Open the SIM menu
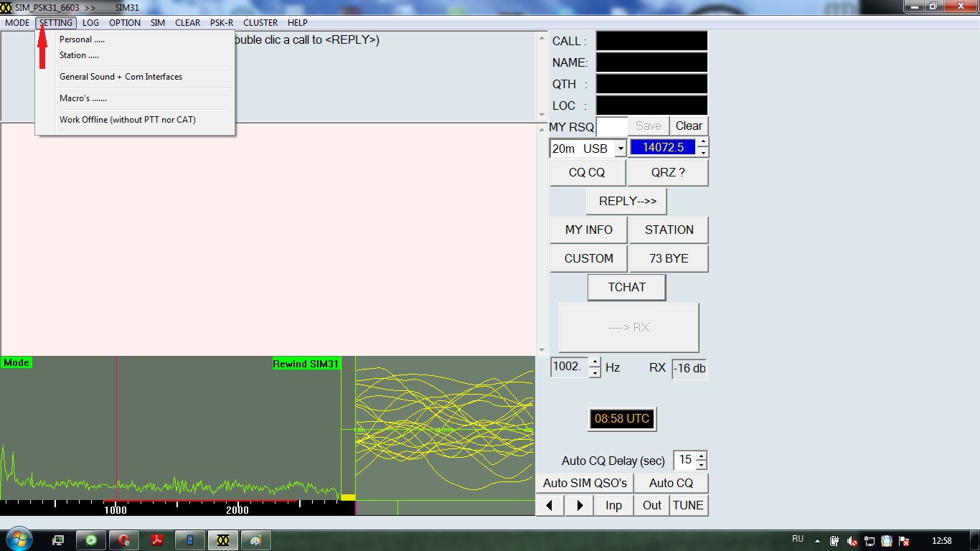Screen dimensions: 980x551 [x=158, y=23]
